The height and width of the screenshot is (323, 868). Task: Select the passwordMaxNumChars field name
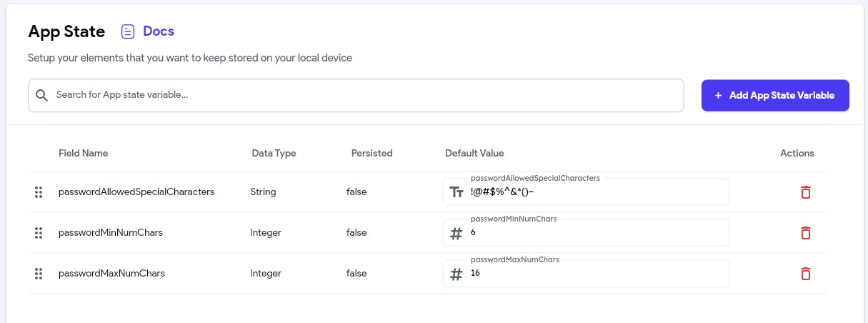click(111, 274)
